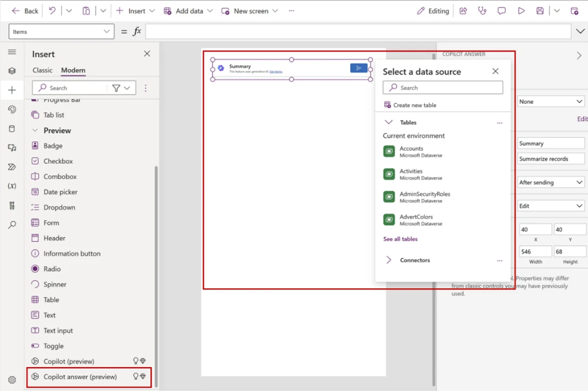The height and width of the screenshot is (391, 588).
Task: Switch to the Classic tab
Action: click(x=43, y=70)
